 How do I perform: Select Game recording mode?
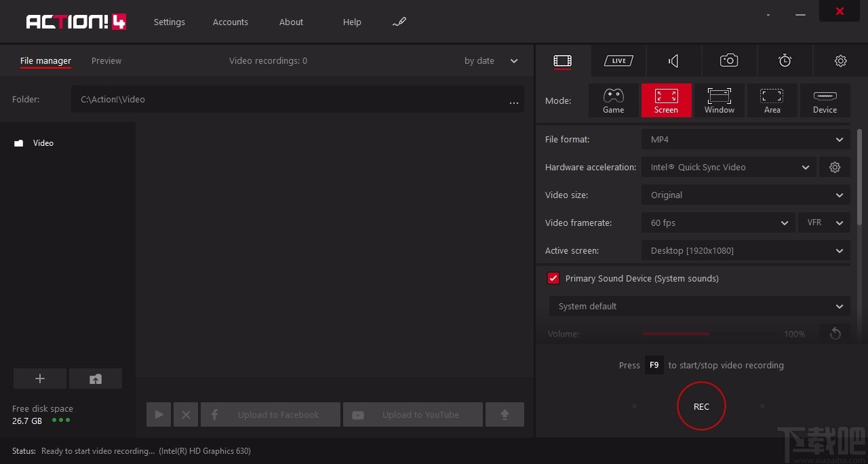pos(614,100)
